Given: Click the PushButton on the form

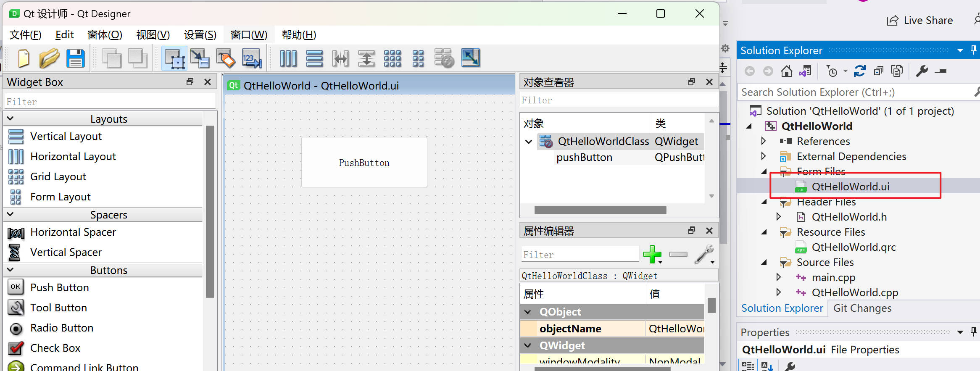Looking at the screenshot, I should pos(364,162).
